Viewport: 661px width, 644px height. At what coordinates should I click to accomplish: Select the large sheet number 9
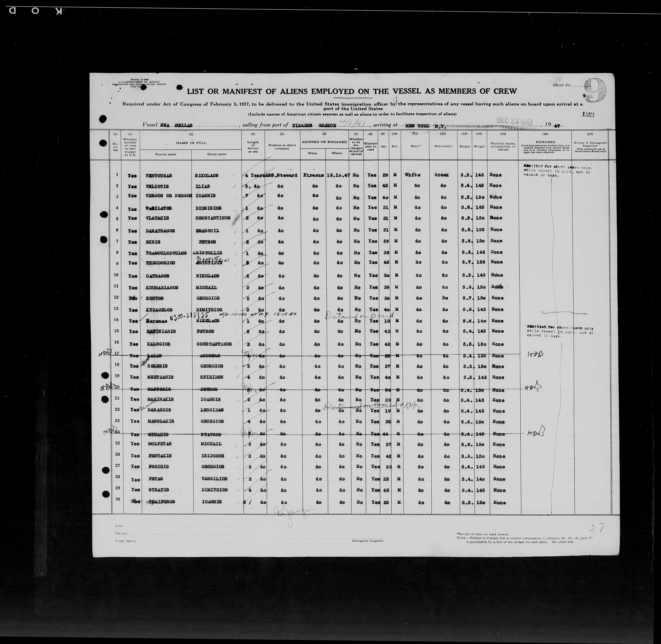(595, 91)
